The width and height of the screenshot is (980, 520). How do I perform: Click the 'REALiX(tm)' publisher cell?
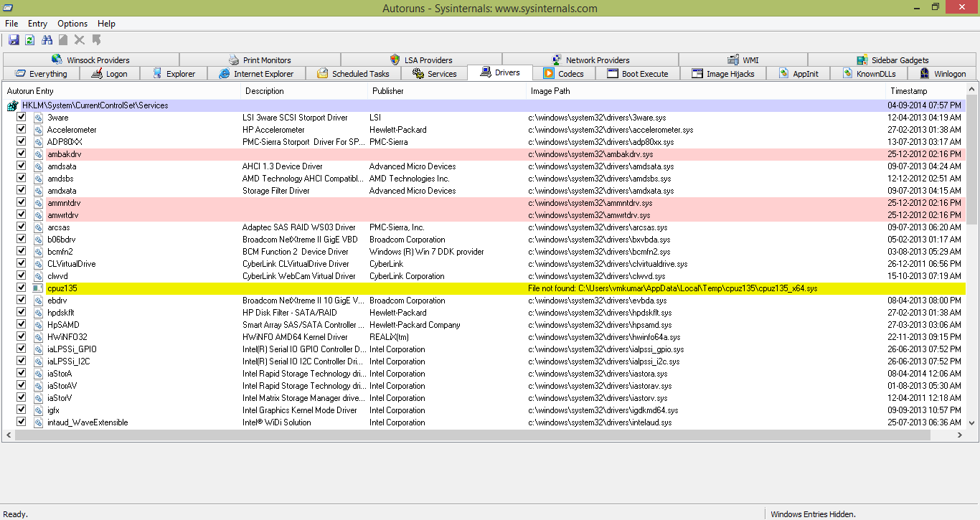[x=389, y=337]
